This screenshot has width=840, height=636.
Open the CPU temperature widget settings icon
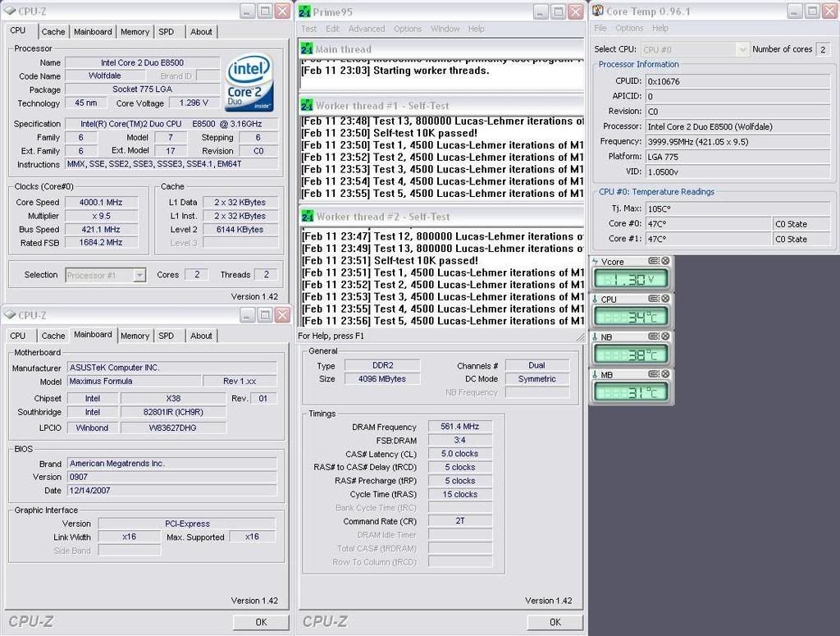click(654, 299)
